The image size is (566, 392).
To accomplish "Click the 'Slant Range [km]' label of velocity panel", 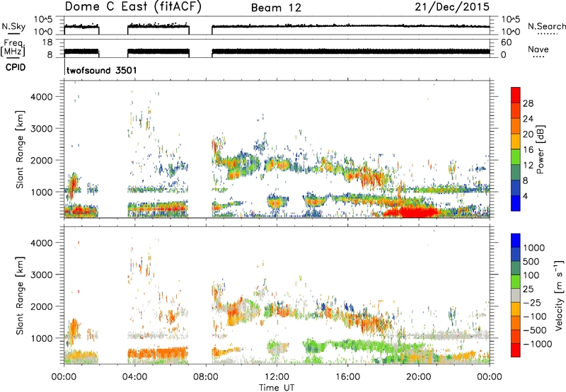I will [20, 295].
